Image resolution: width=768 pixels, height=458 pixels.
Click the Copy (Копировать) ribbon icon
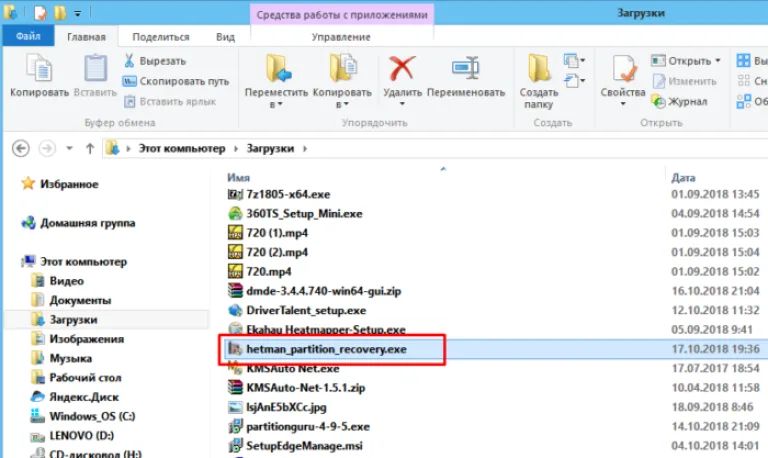click(x=39, y=68)
